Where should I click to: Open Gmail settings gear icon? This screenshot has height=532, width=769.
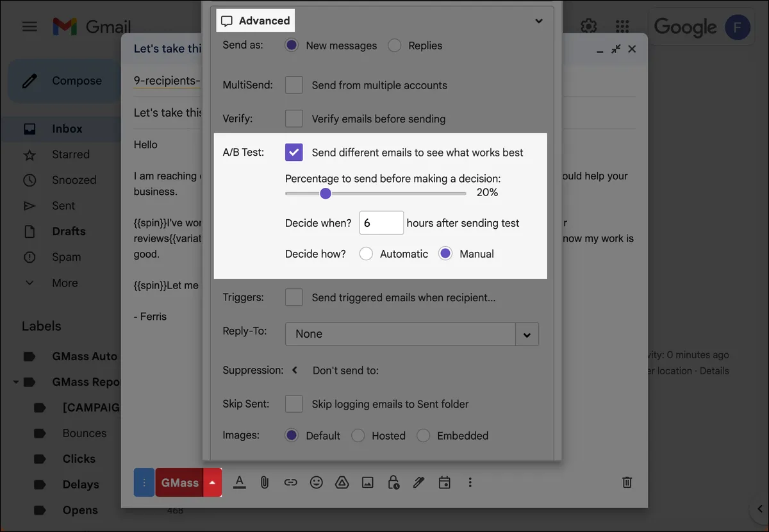click(588, 26)
